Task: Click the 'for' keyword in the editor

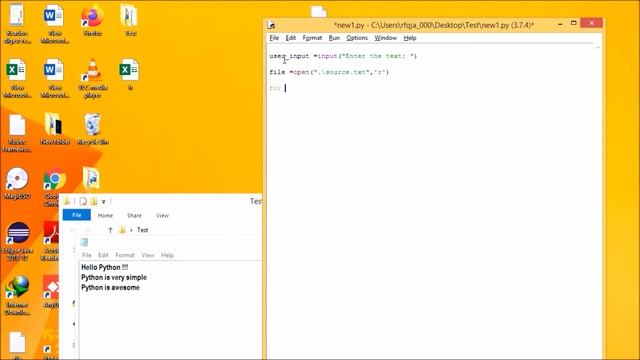Action: [275, 88]
